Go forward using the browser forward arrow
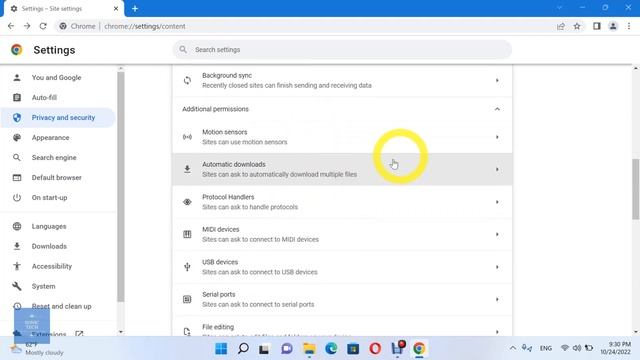 pyautogui.click(x=27, y=26)
